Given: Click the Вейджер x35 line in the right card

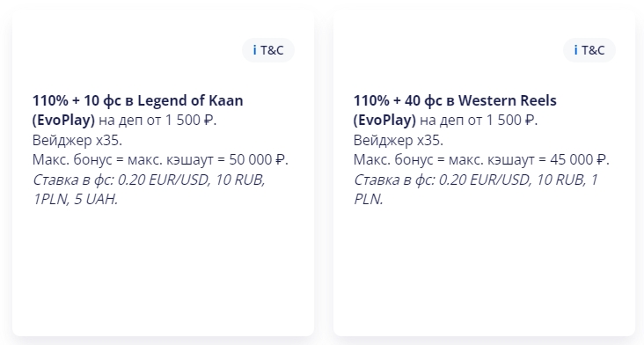Looking at the screenshot, I should click(x=399, y=141).
